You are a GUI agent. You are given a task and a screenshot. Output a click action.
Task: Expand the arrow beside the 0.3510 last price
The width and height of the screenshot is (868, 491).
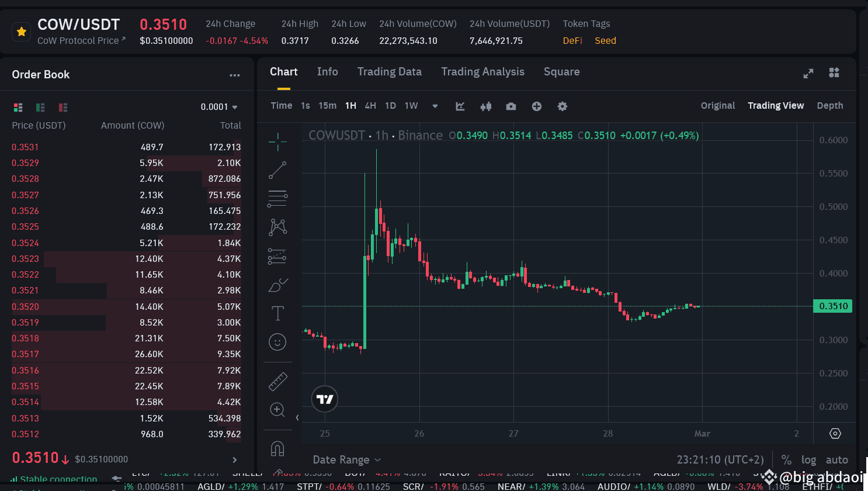[235, 460]
